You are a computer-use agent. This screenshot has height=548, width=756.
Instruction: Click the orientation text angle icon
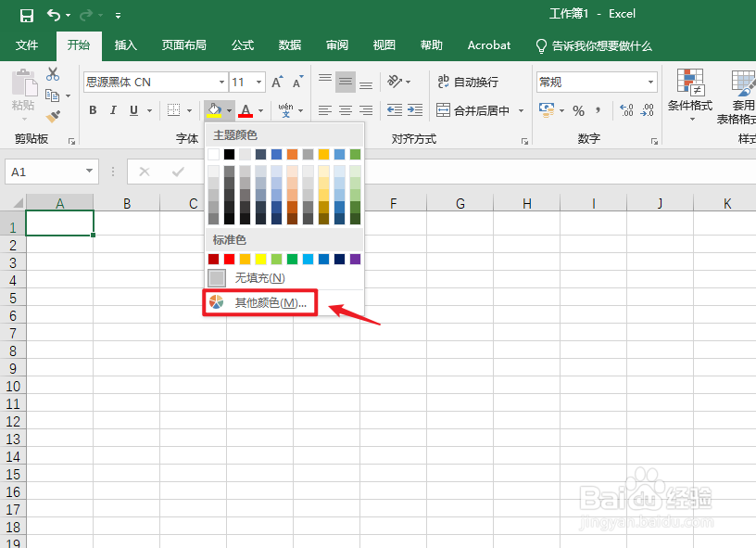[x=395, y=82]
